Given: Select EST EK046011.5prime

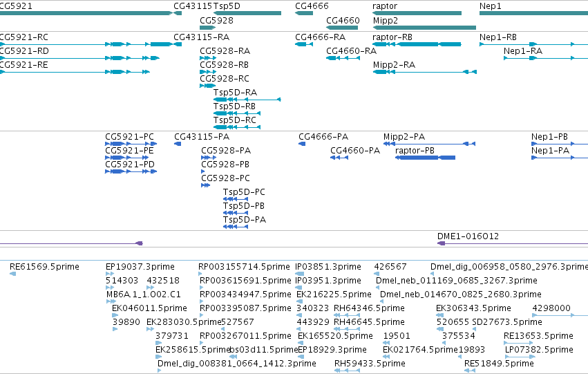Looking at the screenshot, I should point(115,315).
